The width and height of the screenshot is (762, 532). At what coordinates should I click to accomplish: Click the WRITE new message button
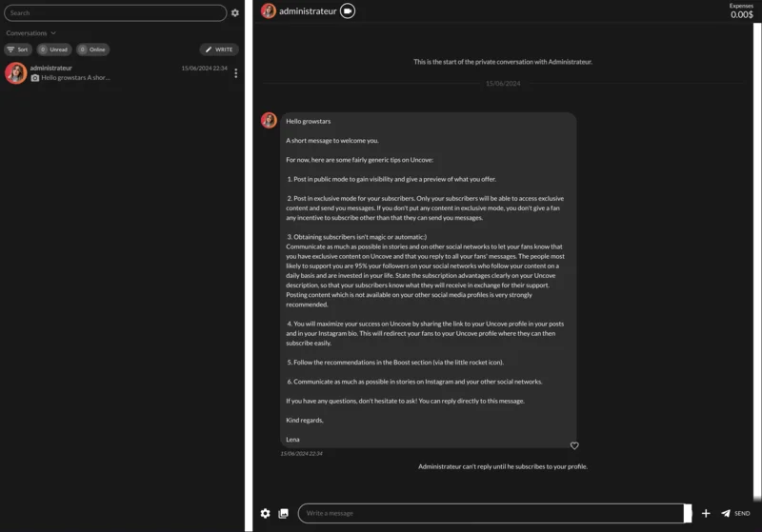(x=219, y=49)
